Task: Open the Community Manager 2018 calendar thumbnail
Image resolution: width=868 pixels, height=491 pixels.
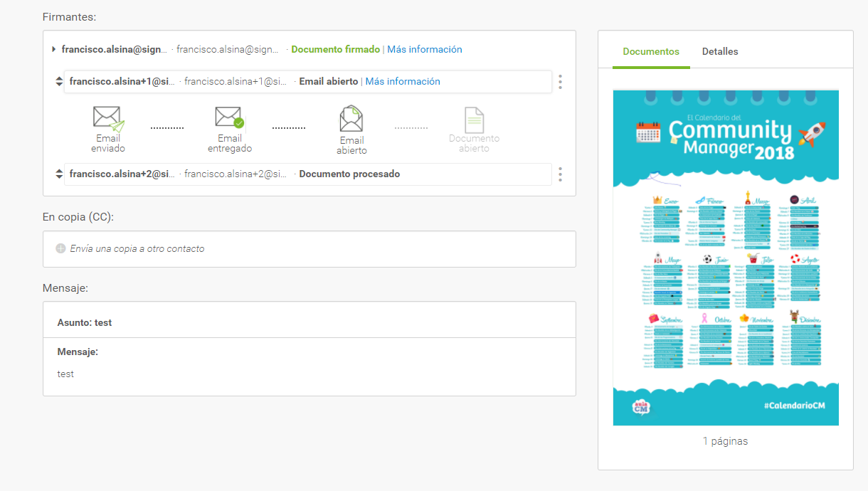Action: pos(726,258)
